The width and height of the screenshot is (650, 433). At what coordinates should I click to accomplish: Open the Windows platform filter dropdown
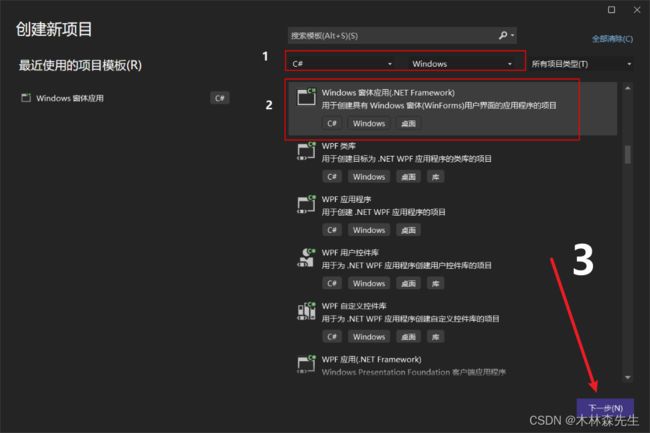461,64
